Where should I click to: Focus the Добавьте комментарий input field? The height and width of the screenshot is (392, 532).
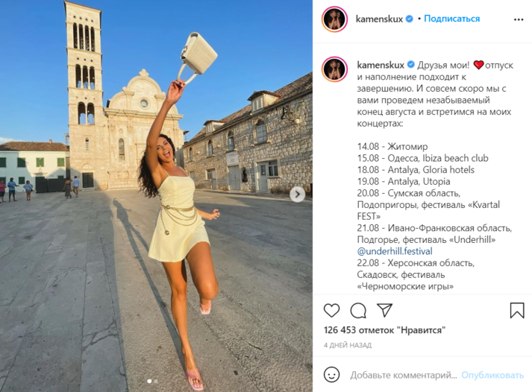[x=404, y=375]
